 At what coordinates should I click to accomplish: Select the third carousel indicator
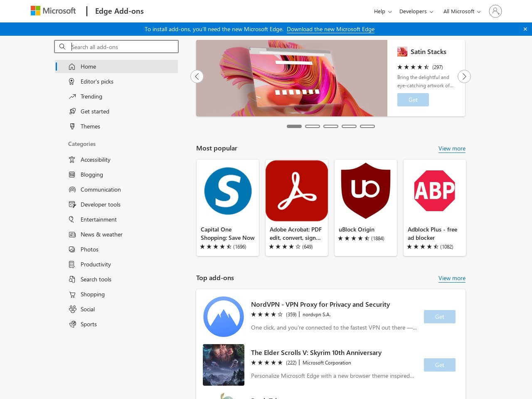tap(331, 126)
